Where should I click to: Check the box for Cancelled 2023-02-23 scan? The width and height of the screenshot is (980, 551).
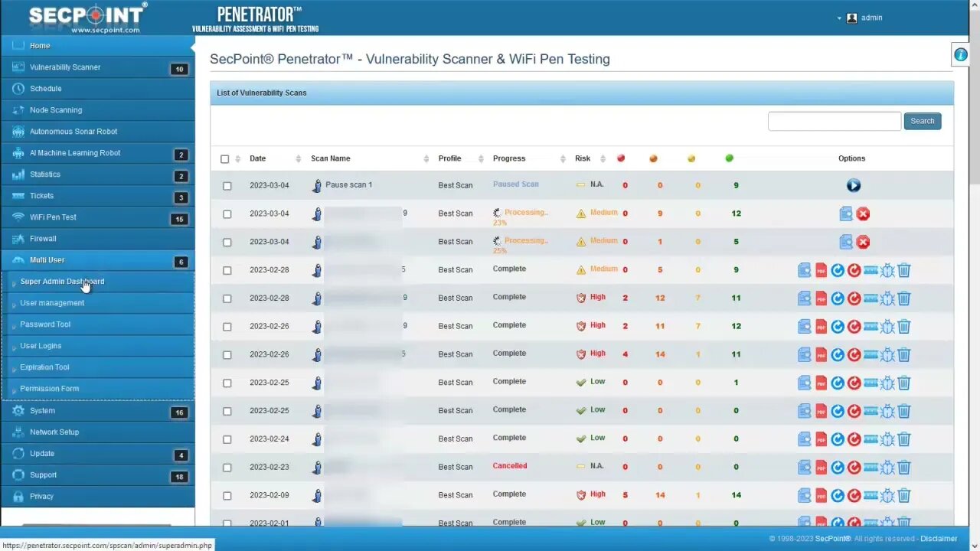pyautogui.click(x=227, y=468)
